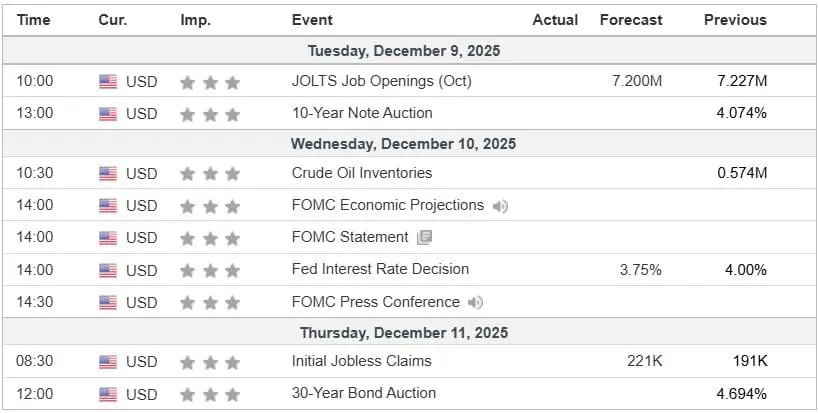Open the Fed Interest Rate Decision event
The height and width of the screenshot is (413, 818).
click(x=380, y=269)
